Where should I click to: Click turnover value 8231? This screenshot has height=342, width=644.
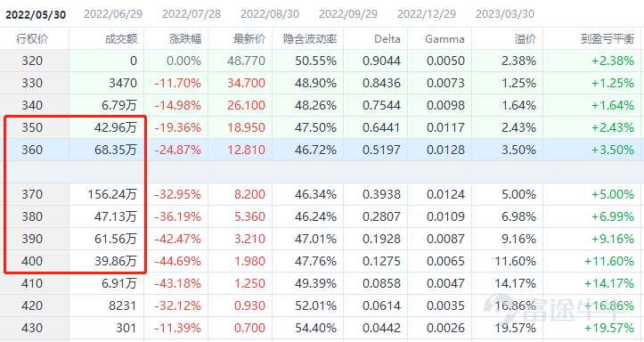[x=122, y=305]
